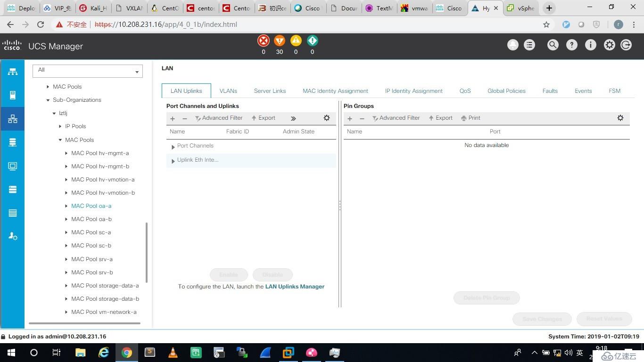Viewport: 644px width, 362px height.
Task: Open the Equipment navigation icon in sidebar
Action: 12,72
